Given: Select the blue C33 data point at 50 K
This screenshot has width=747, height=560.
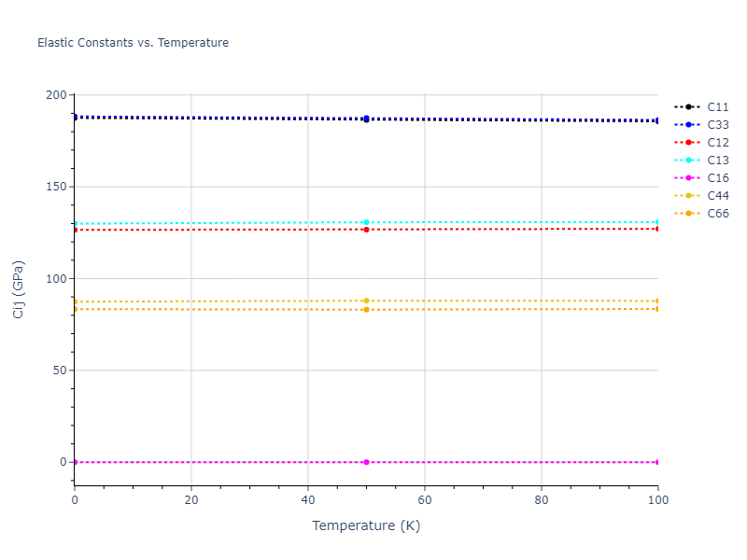Looking at the screenshot, I should click(366, 119).
